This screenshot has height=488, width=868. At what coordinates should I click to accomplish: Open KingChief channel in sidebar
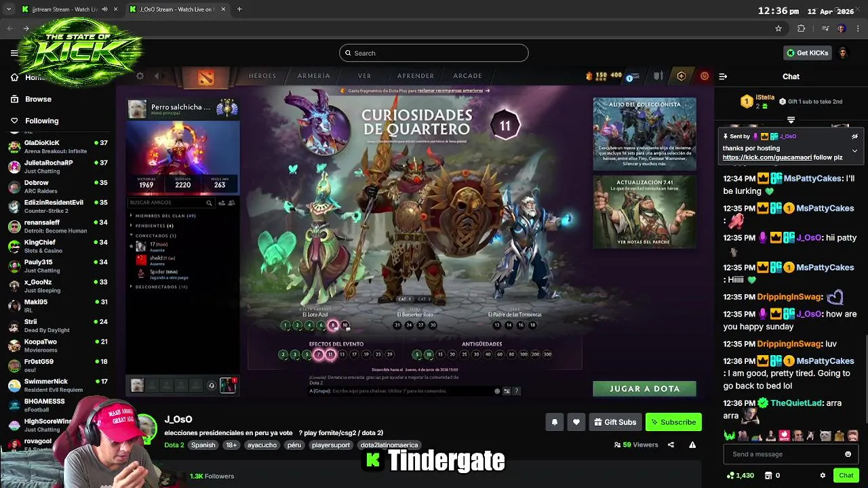58,246
